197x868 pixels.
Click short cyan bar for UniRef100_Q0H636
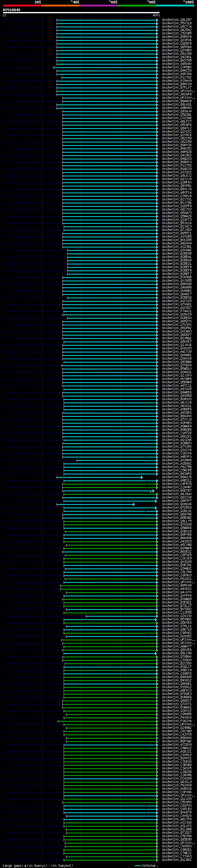[x=96, y=504]
